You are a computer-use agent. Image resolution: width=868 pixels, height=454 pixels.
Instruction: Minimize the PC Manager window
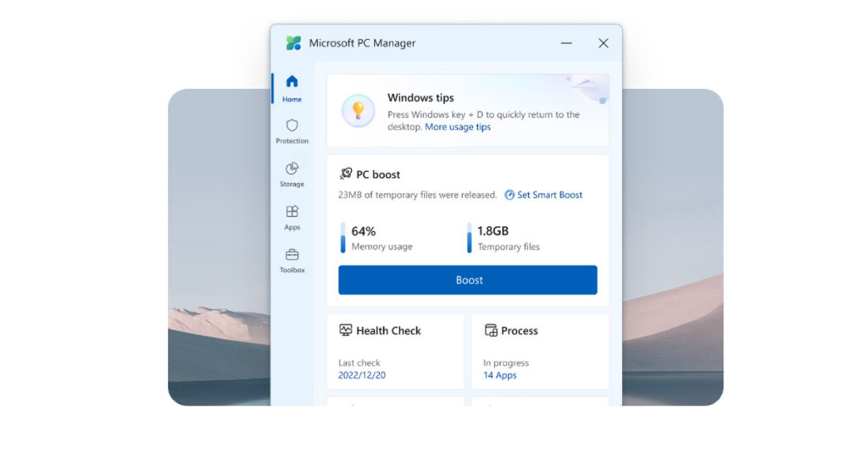tap(565, 43)
